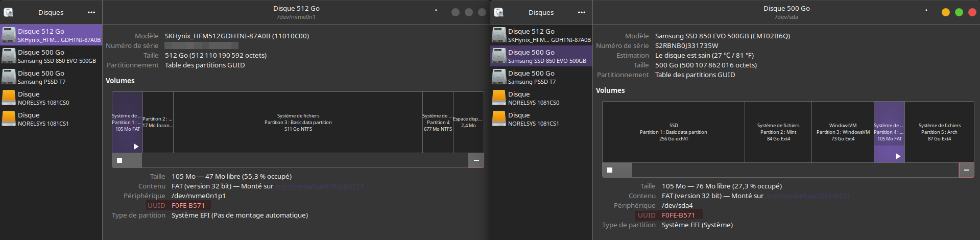Select NORELSYS 1081CS0 disk in left window sidebar
Image resolution: width=980 pixels, height=240 pixels.
[51, 98]
